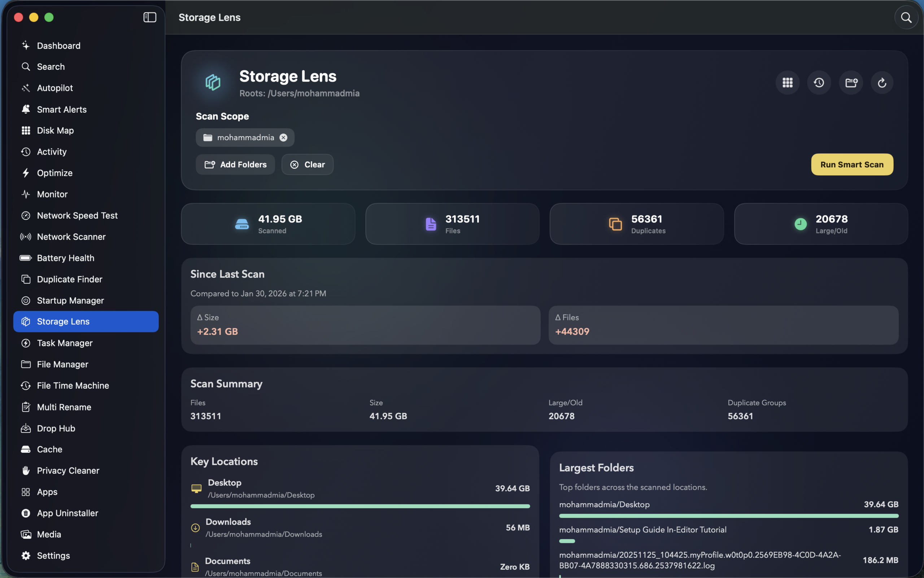The height and width of the screenshot is (578, 924).
Task: Open Task Manager in sidebar
Action: (86, 343)
